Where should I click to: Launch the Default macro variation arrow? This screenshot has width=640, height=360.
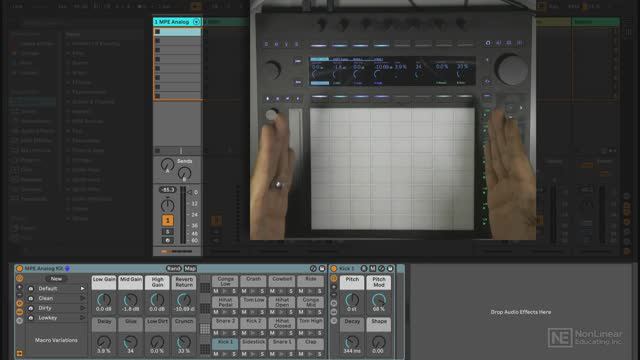coord(82,289)
